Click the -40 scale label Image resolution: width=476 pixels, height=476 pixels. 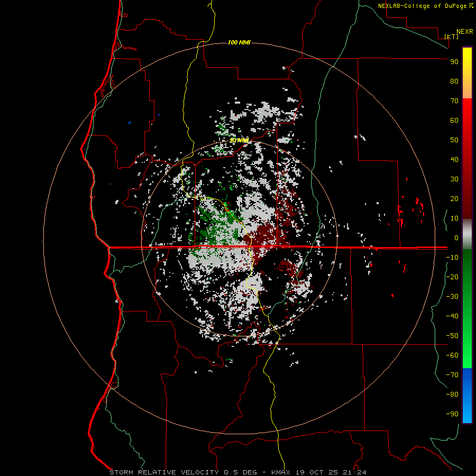(452, 316)
